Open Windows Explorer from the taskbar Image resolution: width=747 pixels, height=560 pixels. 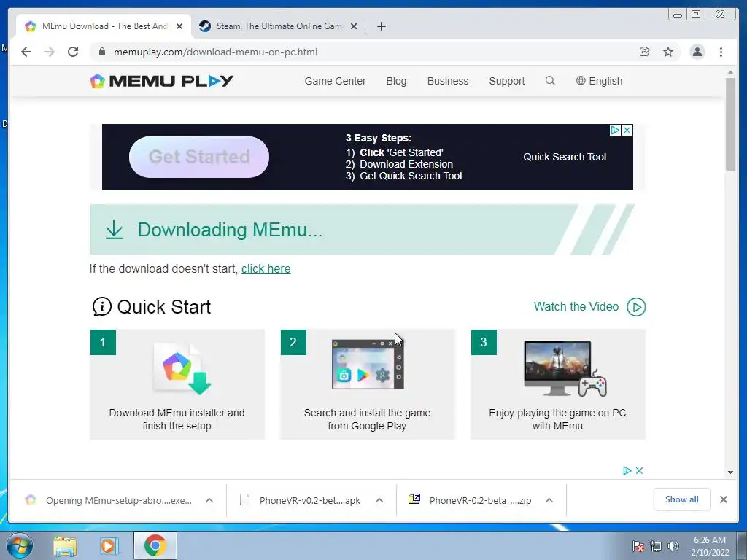click(x=65, y=546)
